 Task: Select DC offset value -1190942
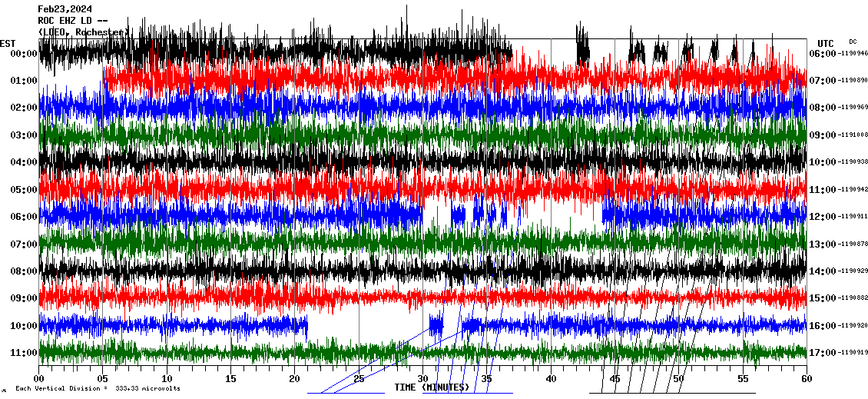pos(852,190)
